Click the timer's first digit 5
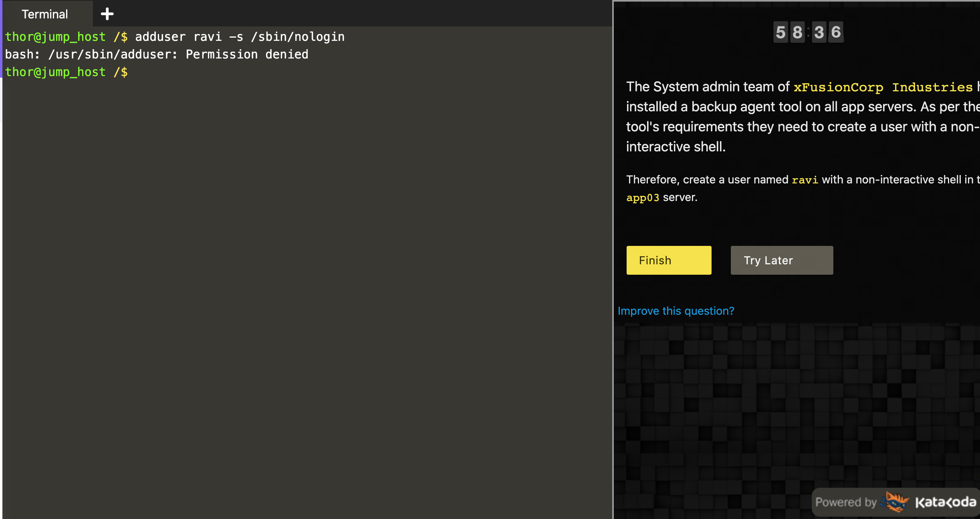980x519 pixels. [x=780, y=32]
